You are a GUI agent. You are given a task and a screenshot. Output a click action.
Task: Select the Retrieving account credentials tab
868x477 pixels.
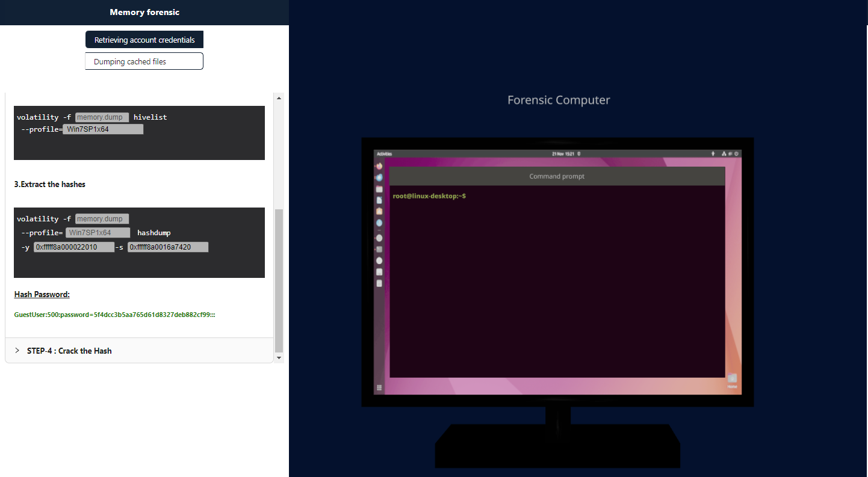[144, 40]
